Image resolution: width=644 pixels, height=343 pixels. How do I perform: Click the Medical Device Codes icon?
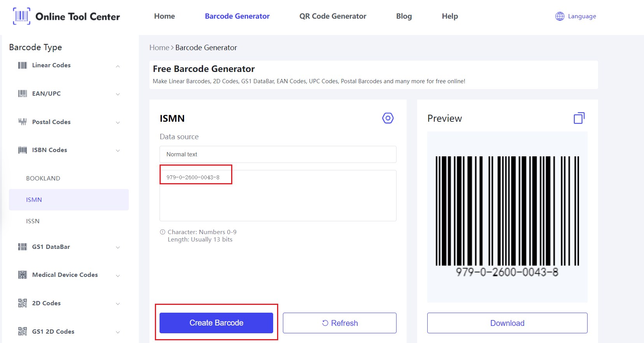[x=23, y=275]
